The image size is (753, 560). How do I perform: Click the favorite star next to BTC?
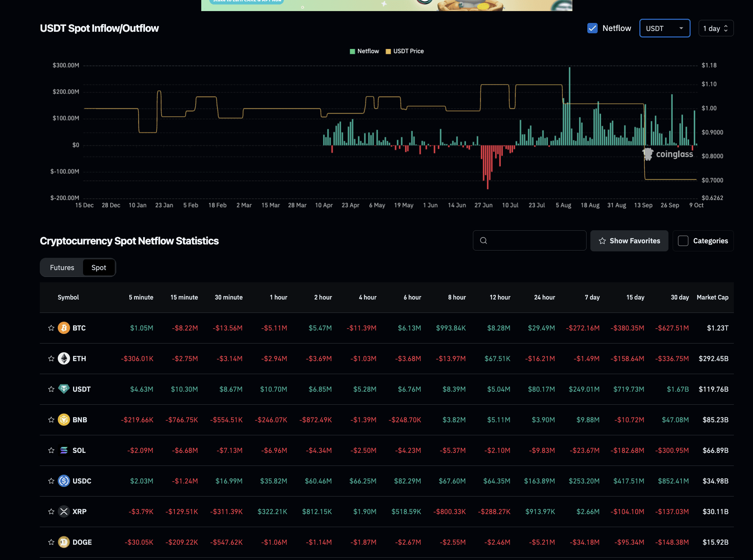coord(51,328)
